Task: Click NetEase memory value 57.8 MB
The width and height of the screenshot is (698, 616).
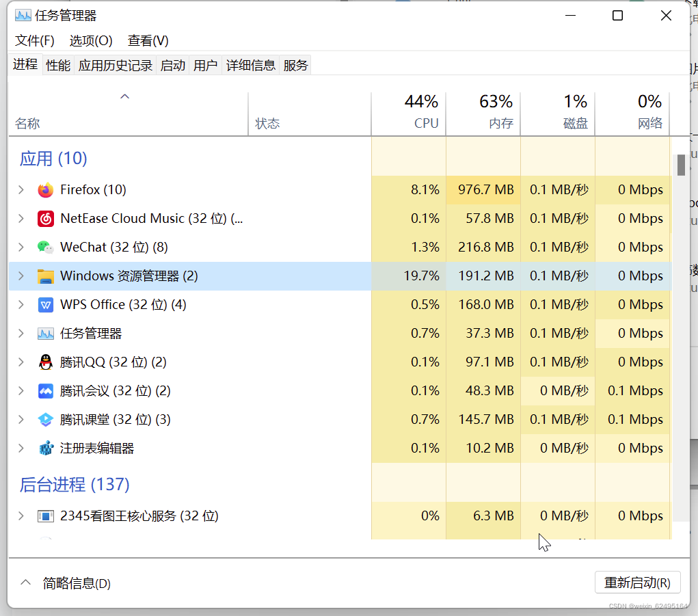Action: pyautogui.click(x=489, y=219)
